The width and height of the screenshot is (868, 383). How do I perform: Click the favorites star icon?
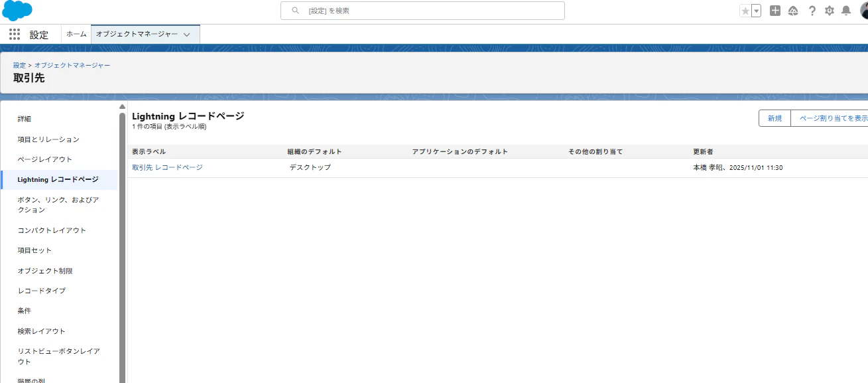tap(745, 11)
